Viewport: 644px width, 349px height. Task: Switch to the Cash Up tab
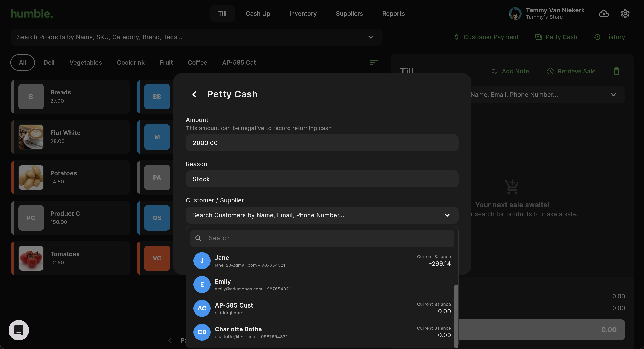tap(258, 14)
